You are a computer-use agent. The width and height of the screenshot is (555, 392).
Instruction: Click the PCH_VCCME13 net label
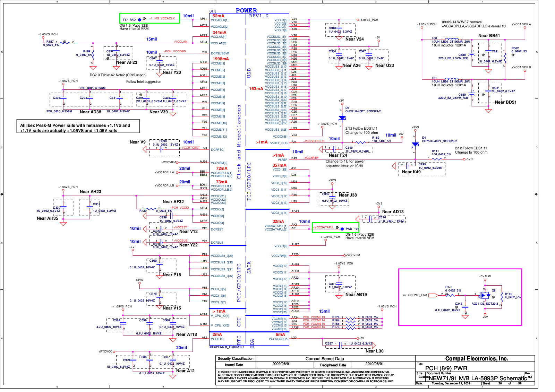point(314,317)
